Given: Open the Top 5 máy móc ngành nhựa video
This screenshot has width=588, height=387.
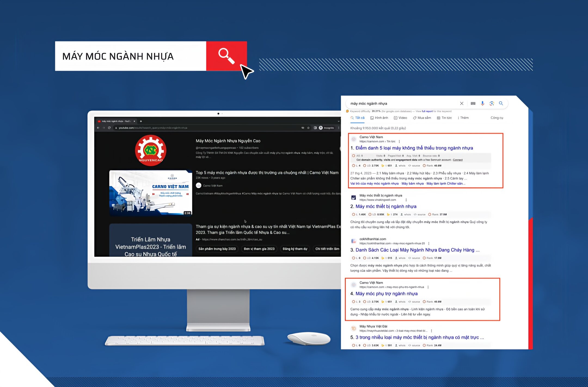Looking at the screenshot, I should coord(267,173).
